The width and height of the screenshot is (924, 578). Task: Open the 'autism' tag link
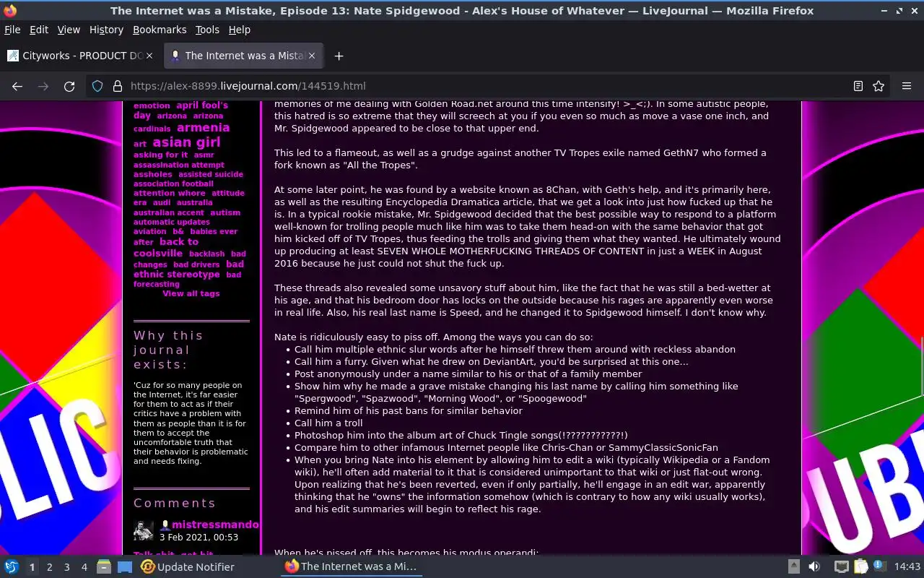225,212
